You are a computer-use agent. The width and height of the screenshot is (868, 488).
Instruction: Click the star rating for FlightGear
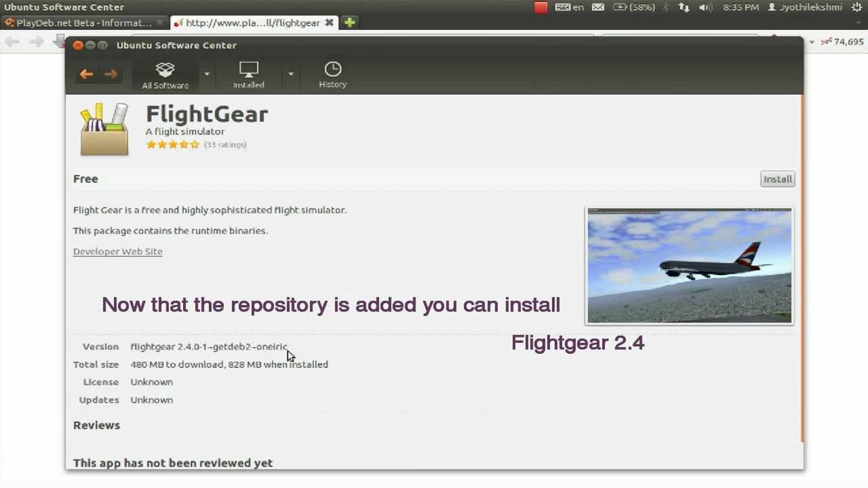[x=173, y=144]
